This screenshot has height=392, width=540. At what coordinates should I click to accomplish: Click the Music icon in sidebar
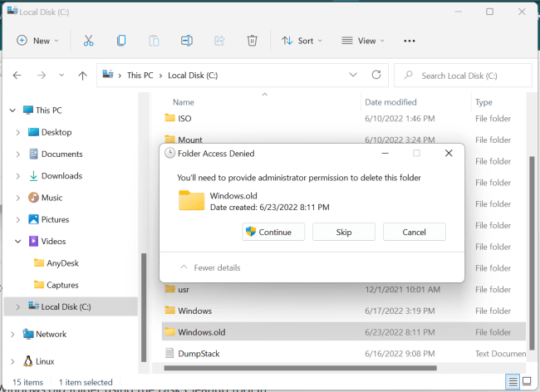33,198
